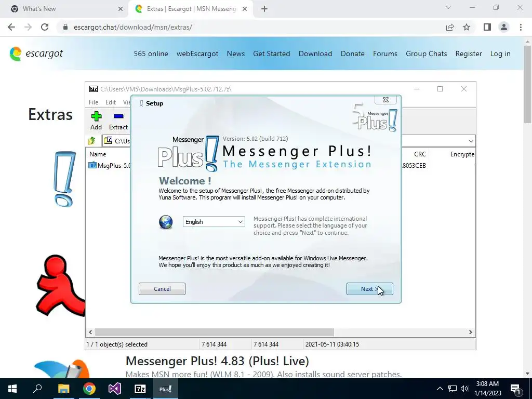The height and width of the screenshot is (399, 532).
Task: Show hidden system tray icons
Action: coord(440,389)
